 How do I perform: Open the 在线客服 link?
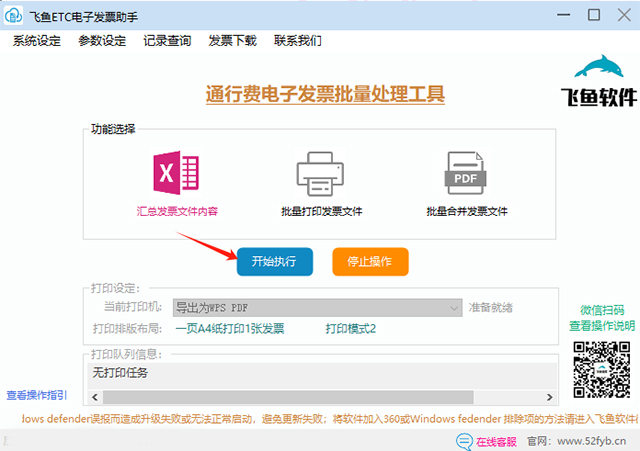[496, 442]
